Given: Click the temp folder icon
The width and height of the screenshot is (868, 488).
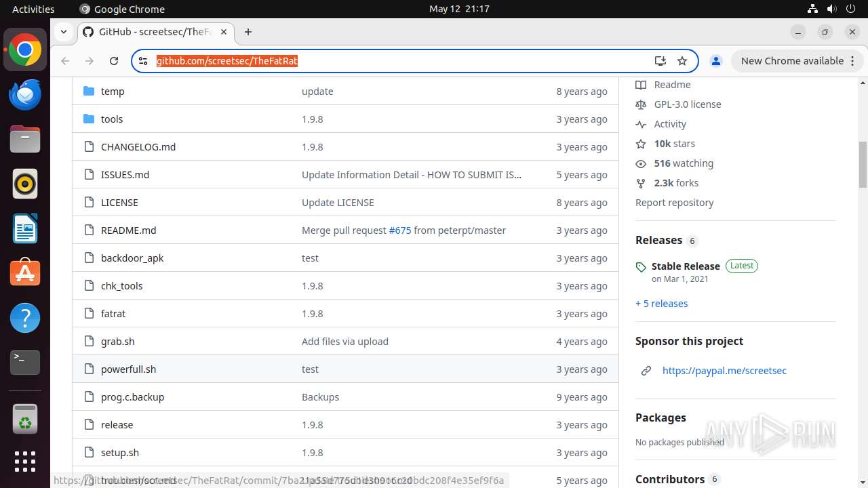Looking at the screenshot, I should [88, 91].
